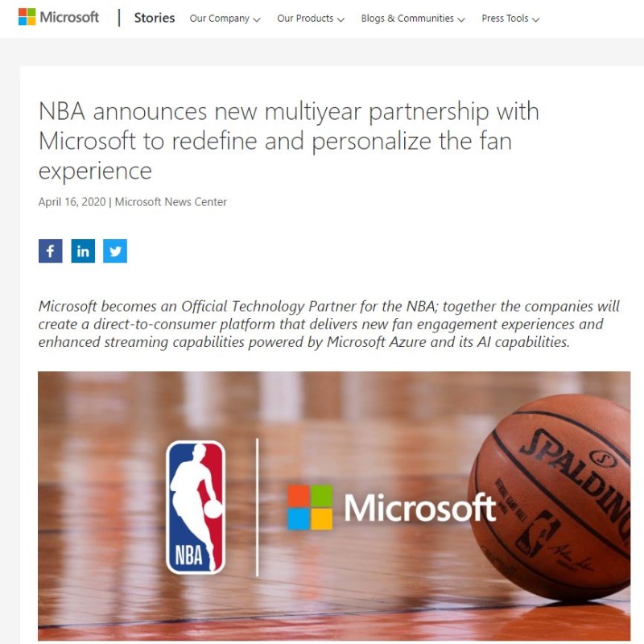Go to the Stories home link

coord(155,18)
